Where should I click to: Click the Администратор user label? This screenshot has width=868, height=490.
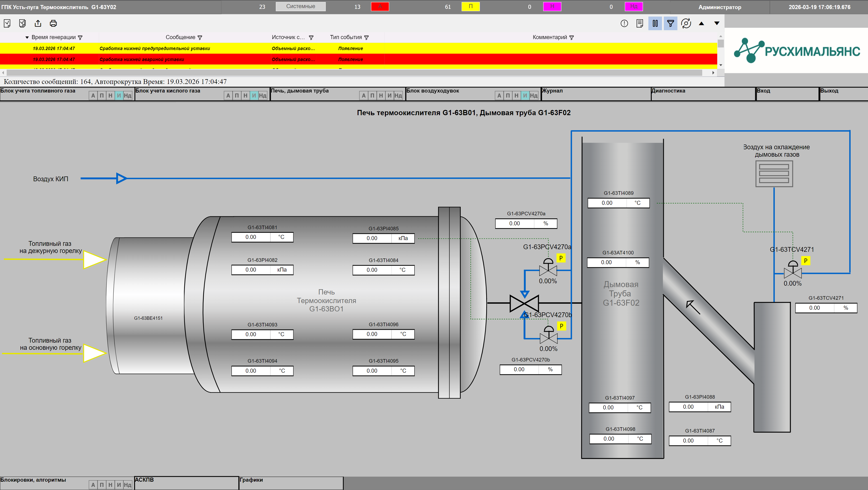pyautogui.click(x=720, y=7)
